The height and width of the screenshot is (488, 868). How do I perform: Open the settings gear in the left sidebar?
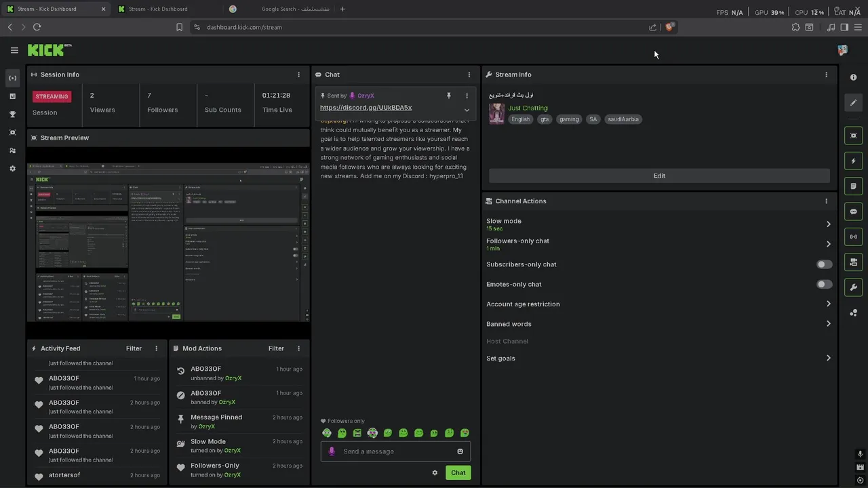[12, 168]
